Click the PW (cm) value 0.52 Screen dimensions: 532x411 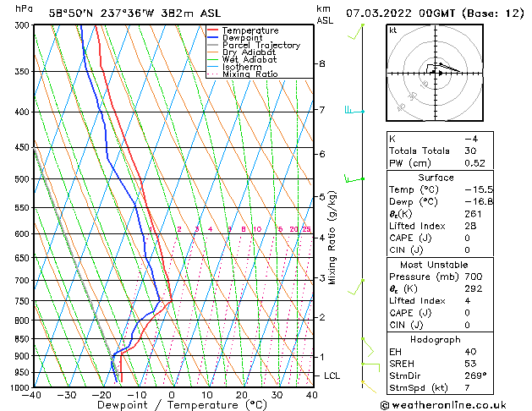coord(474,163)
